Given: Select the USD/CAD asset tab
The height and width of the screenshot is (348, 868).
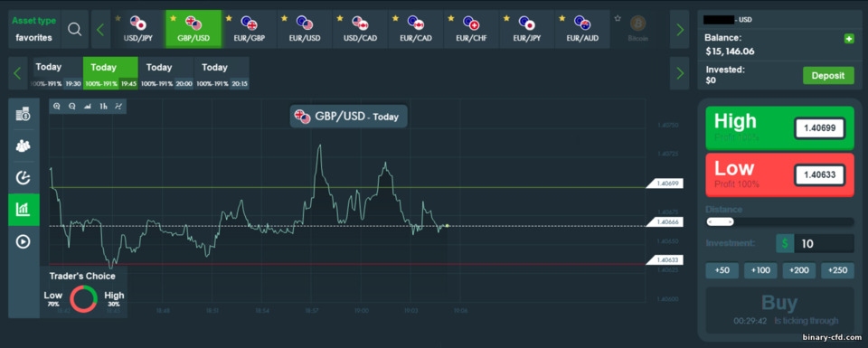Looking at the screenshot, I should (361, 29).
